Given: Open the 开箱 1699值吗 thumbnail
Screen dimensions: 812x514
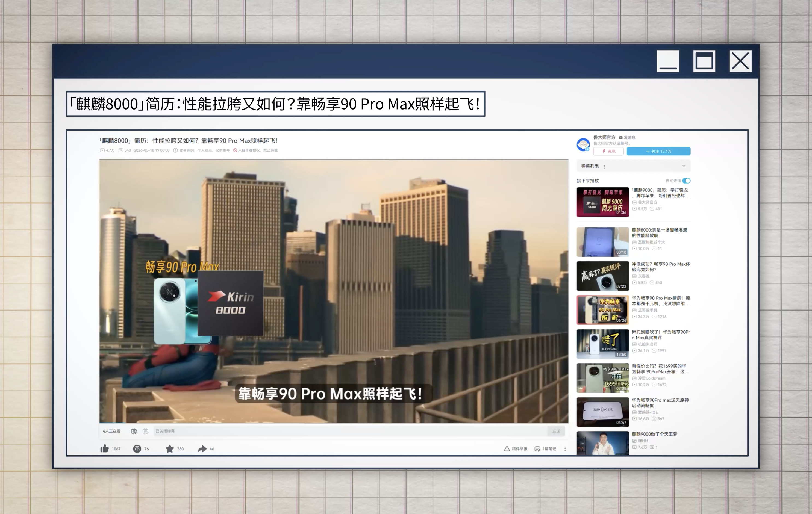Looking at the screenshot, I should click(603, 378).
